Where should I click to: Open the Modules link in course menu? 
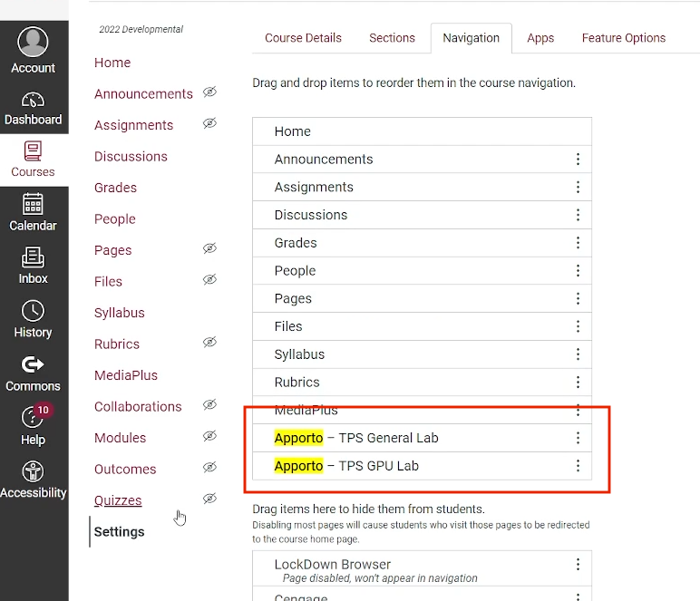pos(120,438)
